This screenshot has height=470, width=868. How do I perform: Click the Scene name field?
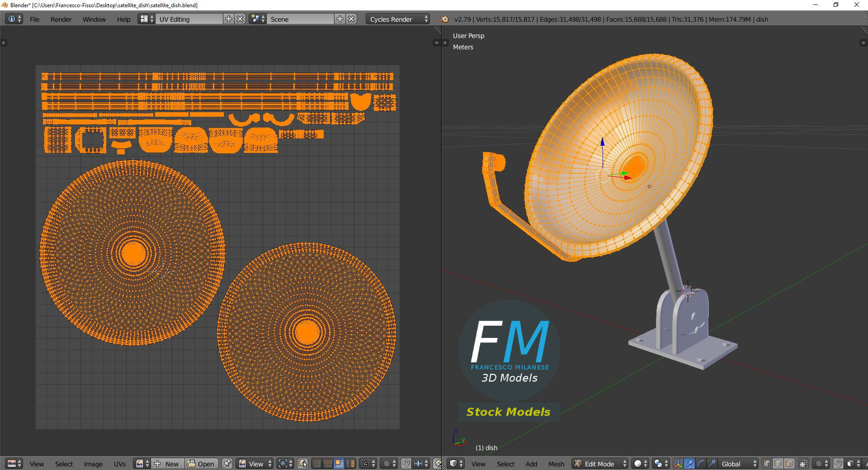(301, 19)
